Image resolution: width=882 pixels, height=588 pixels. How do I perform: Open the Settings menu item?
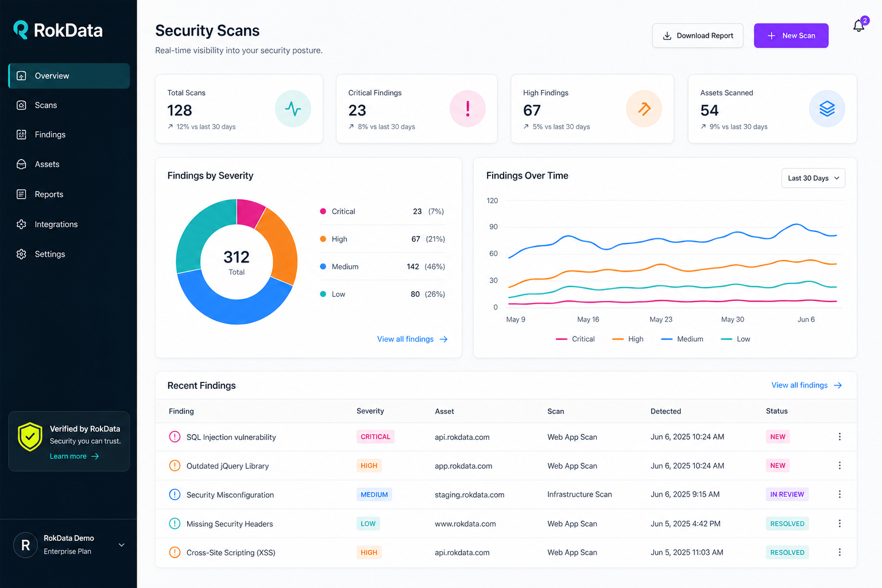[x=69, y=254]
